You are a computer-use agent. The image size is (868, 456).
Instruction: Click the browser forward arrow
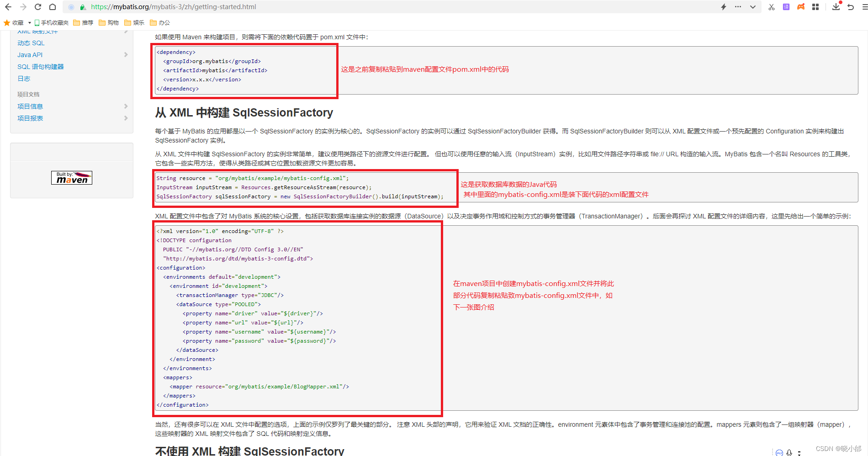23,7
